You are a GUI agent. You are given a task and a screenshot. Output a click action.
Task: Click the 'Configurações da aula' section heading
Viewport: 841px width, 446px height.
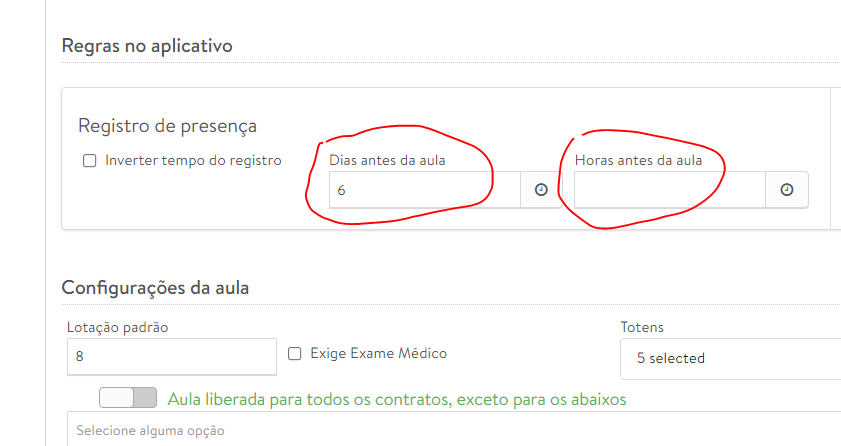coord(155,288)
